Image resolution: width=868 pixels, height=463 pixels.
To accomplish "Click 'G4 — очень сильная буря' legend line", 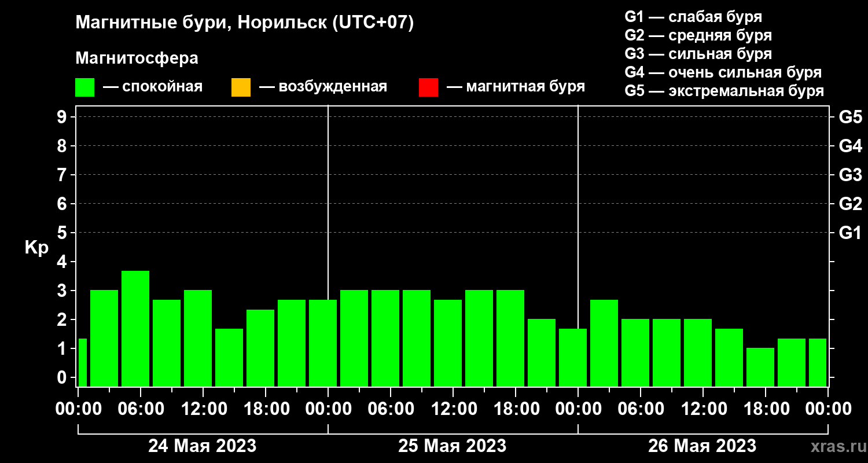I will click(723, 72).
